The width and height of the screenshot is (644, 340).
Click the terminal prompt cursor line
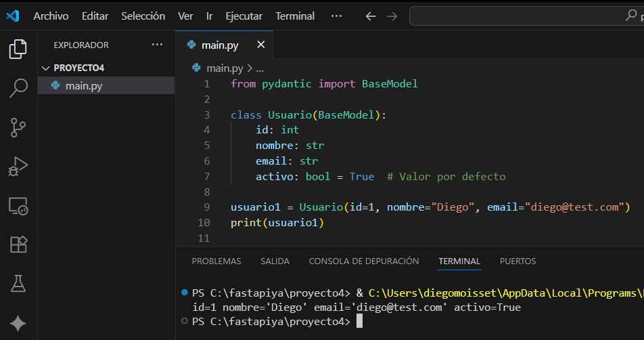(277, 322)
